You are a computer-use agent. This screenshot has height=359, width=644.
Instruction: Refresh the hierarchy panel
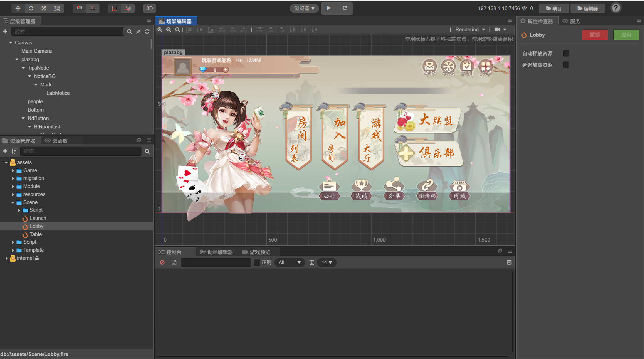pyautogui.click(x=147, y=31)
